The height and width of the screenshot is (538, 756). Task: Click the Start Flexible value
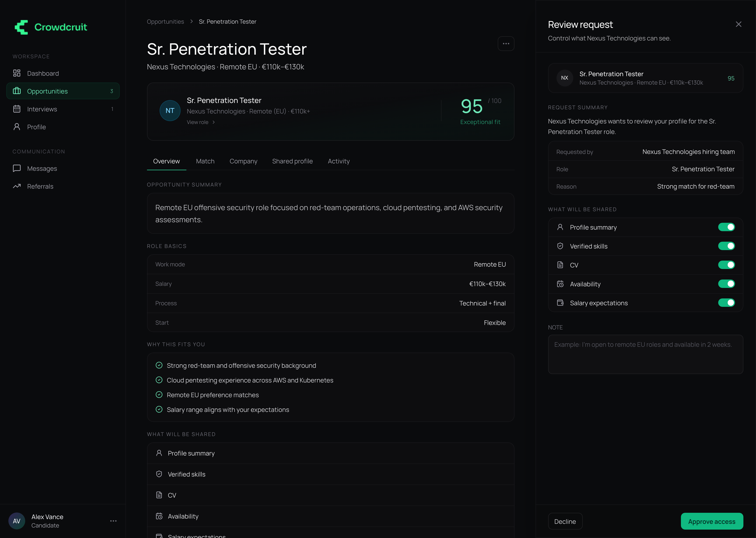click(495, 323)
